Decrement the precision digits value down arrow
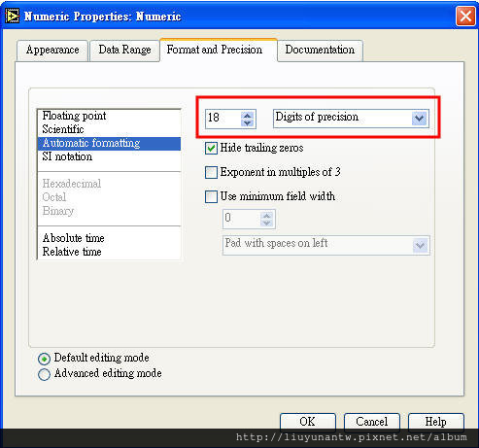479x448 pixels. click(248, 123)
